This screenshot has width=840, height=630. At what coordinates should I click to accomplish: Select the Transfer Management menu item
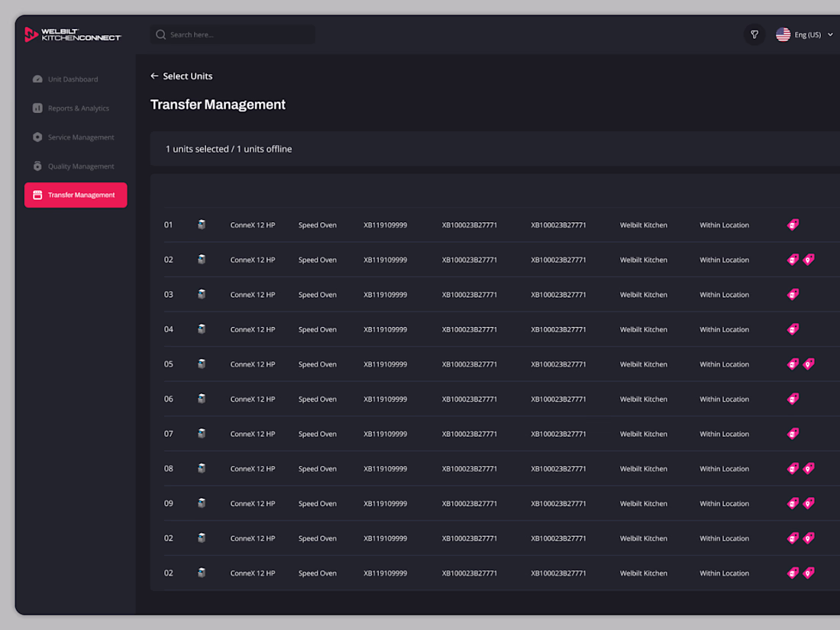(x=76, y=195)
